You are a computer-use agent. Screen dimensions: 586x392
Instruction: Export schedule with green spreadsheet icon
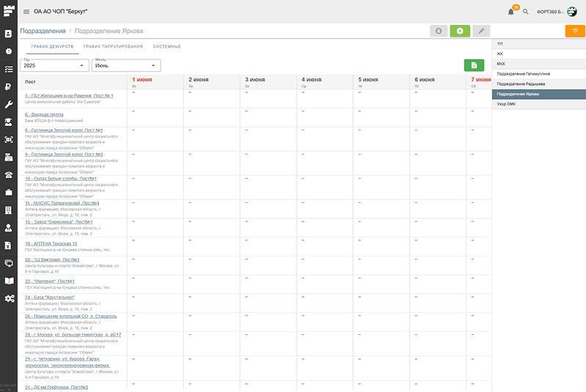point(474,65)
